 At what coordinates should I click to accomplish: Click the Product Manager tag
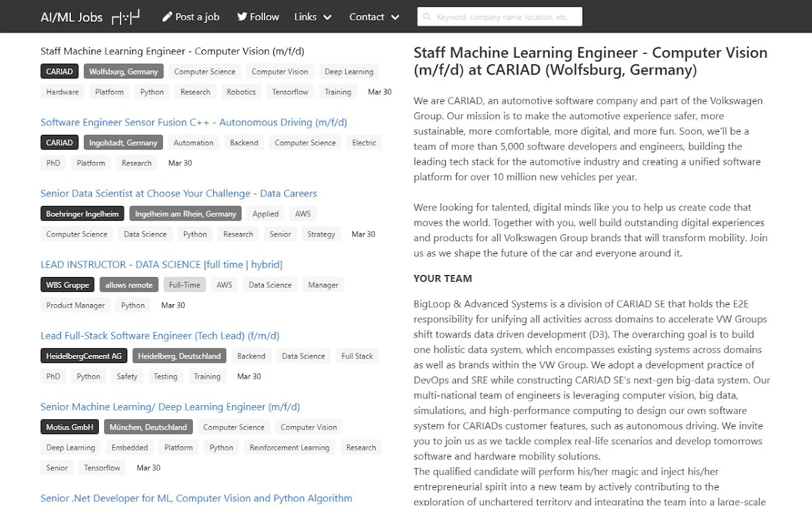pos(76,305)
